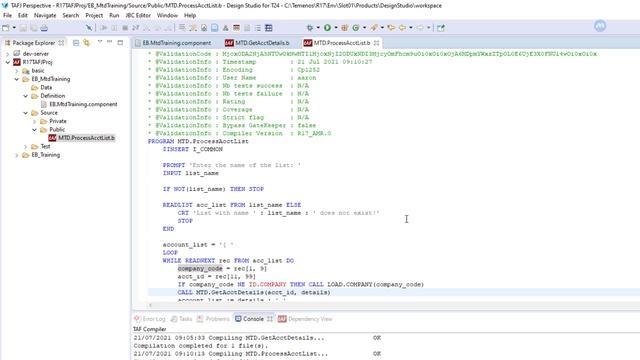The height and width of the screenshot is (360, 640).
Task: Toggle Link with Editor in Package Explorer
Action: (87, 42)
